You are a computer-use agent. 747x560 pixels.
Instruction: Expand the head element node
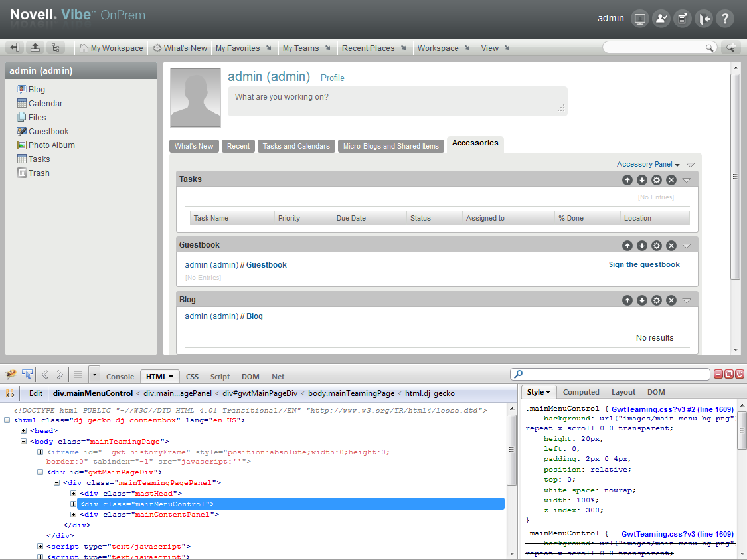(24, 431)
